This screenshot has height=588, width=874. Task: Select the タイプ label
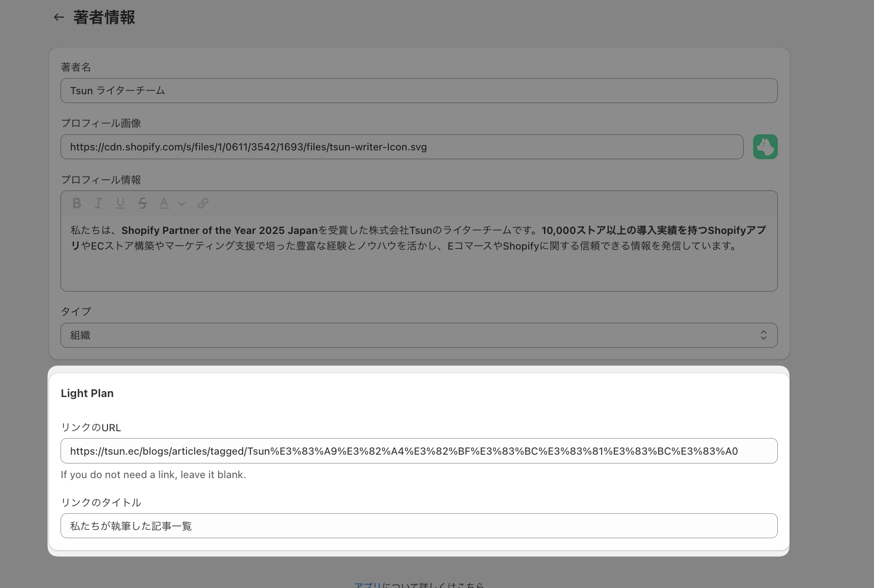(76, 312)
